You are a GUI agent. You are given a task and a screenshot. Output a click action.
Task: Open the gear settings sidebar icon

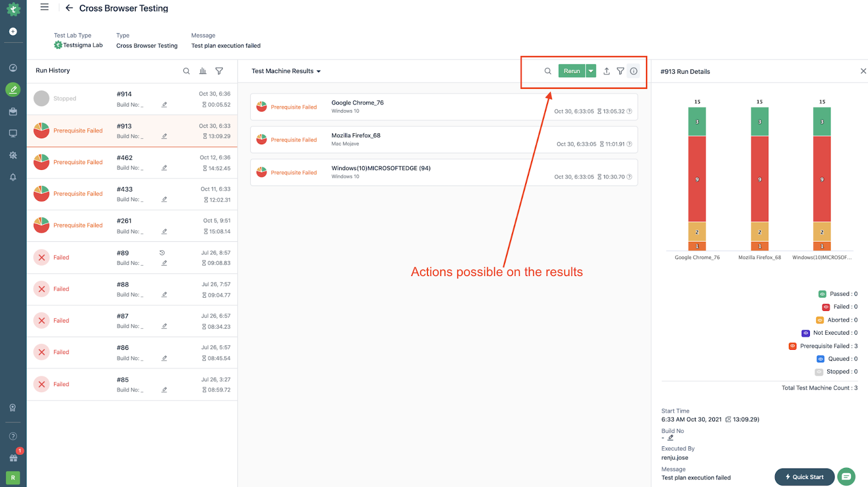(13, 155)
